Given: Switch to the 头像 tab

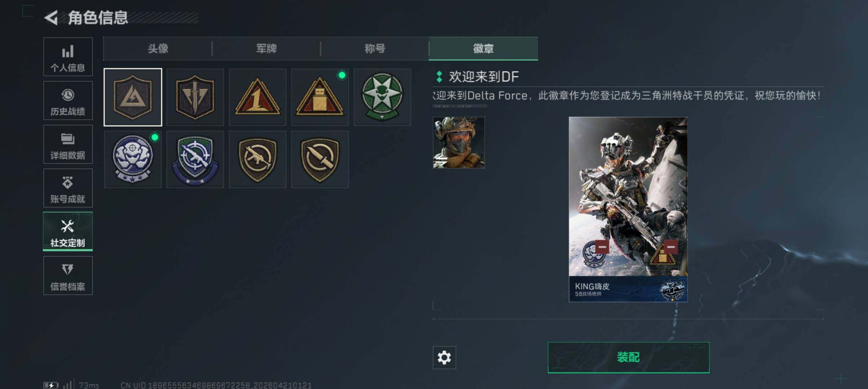Looking at the screenshot, I should (x=158, y=48).
